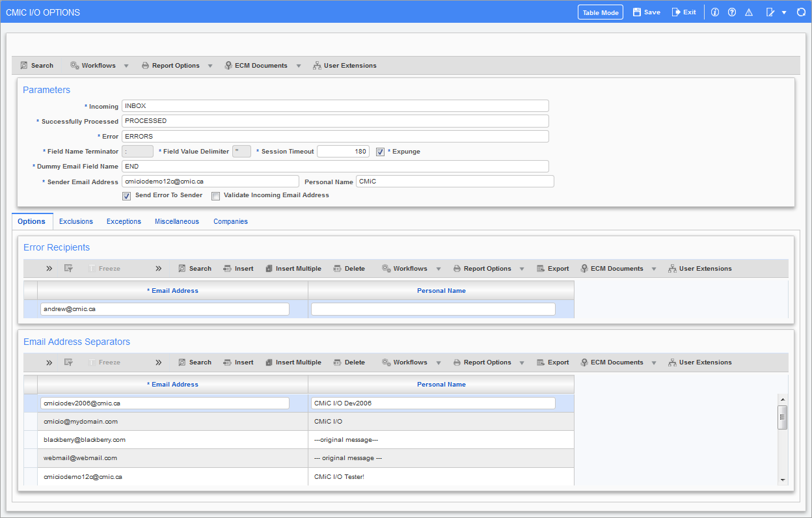The image size is (812, 518).
Task: Click Search in Error Recipients toolbar
Action: point(195,269)
